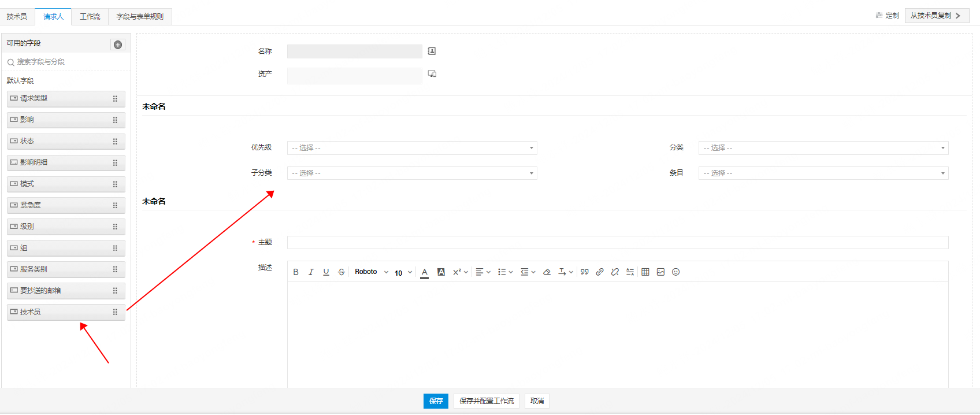Insert a table in the description

tap(645, 272)
